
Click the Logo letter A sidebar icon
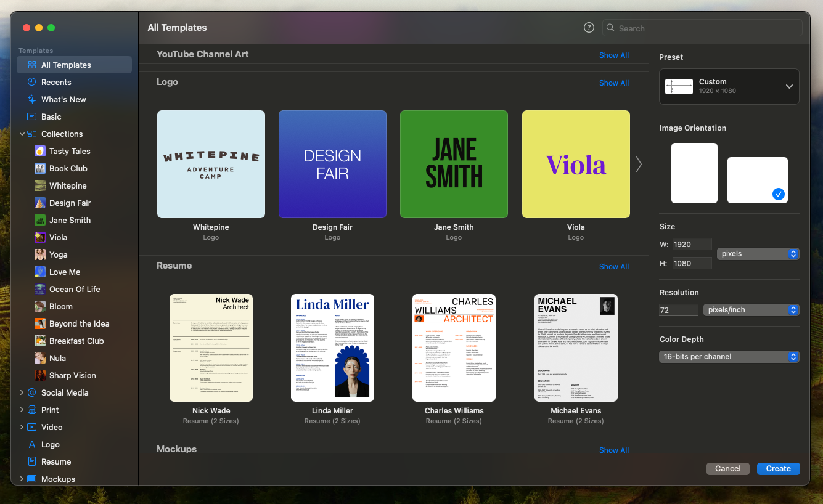tap(31, 444)
